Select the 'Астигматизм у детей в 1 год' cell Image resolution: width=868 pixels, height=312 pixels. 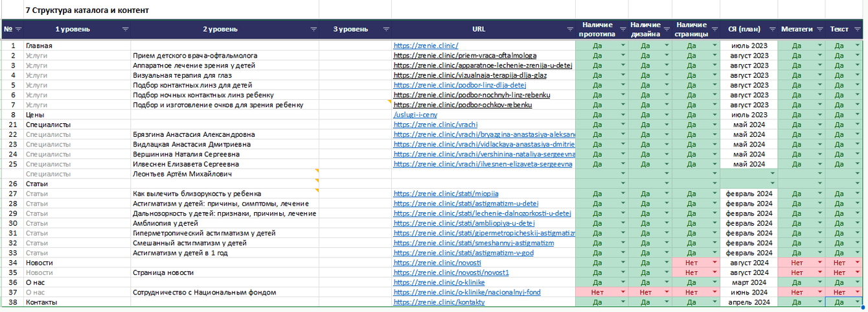point(225,253)
